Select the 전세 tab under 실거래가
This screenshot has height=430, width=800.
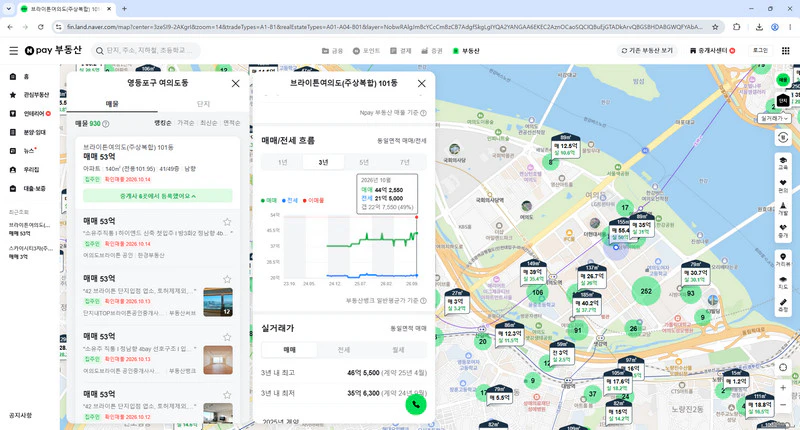point(343,350)
